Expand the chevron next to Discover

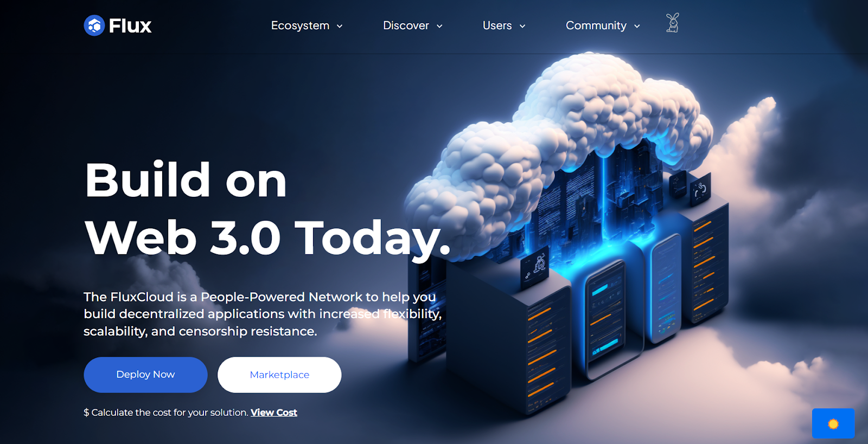tap(439, 26)
